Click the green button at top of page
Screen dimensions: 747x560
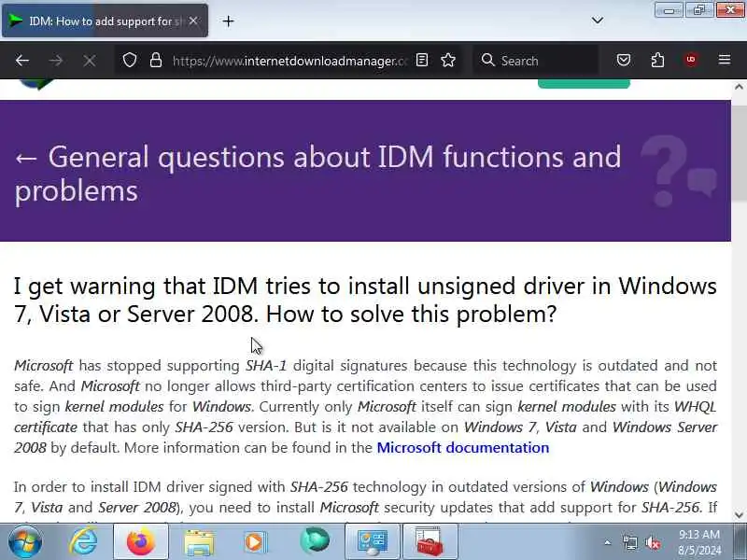(x=584, y=83)
